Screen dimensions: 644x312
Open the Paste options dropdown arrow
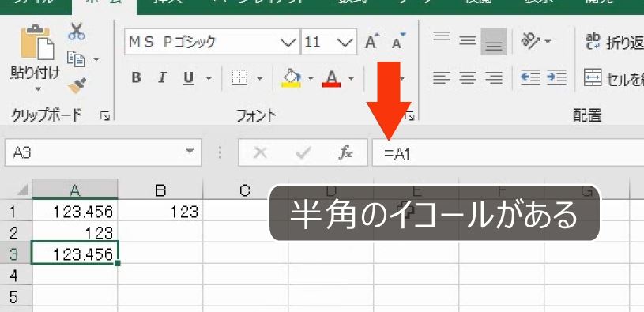coord(37,89)
